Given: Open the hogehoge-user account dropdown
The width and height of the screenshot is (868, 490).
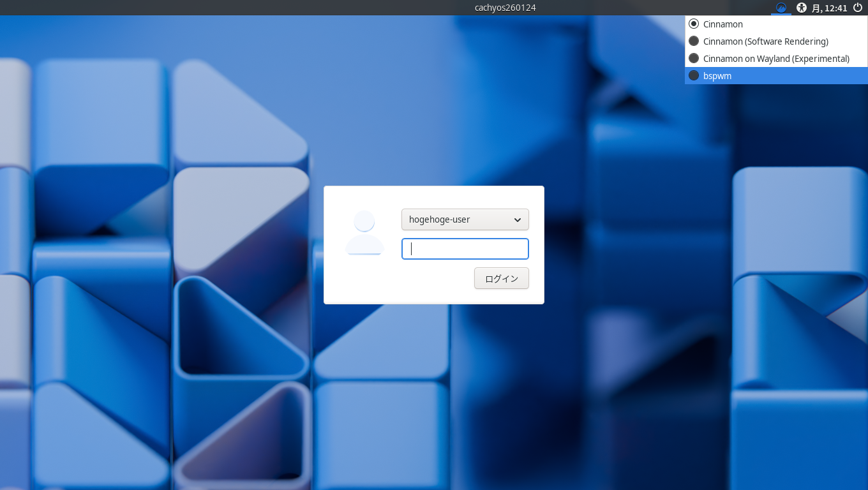Looking at the screenshot, I should tap(465, 219).
